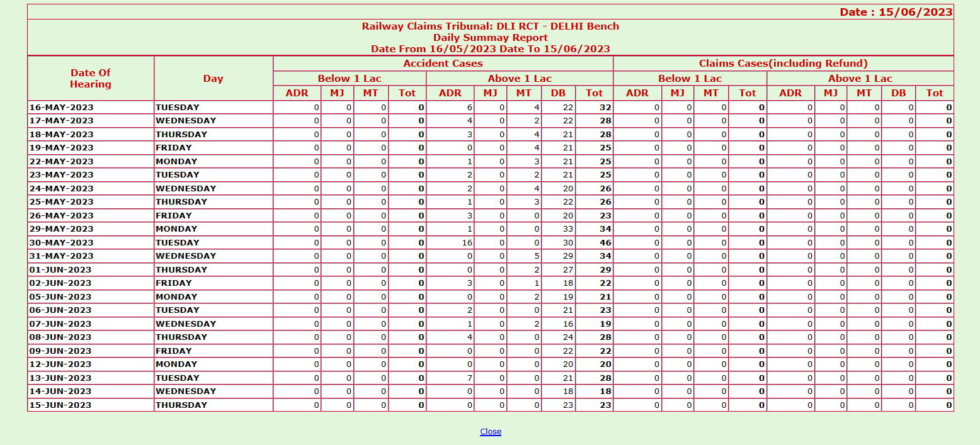Select the 15-JUN-2023 hearing date cell
980x445 pixels.
61,405
